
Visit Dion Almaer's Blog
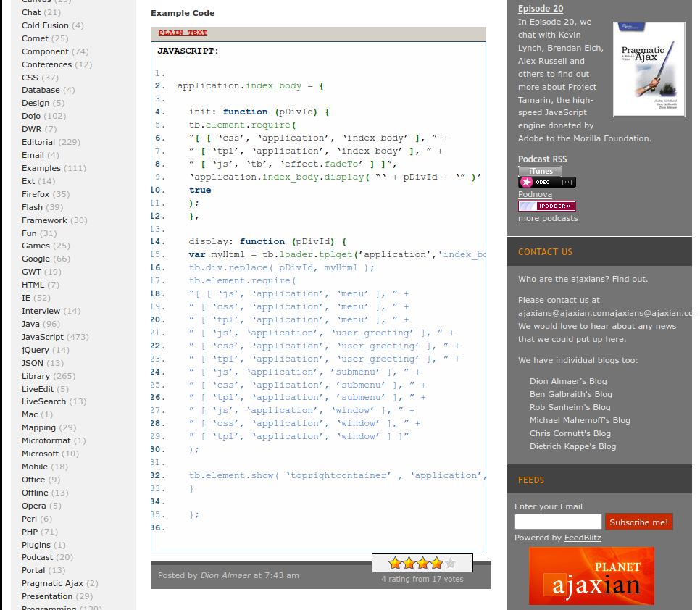568,381
